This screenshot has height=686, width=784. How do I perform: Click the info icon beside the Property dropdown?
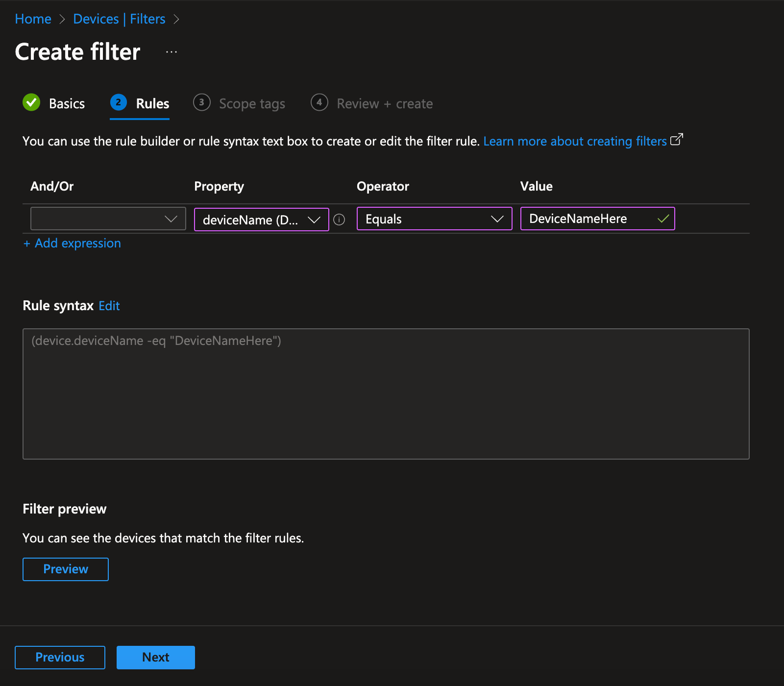coord(340,219)
